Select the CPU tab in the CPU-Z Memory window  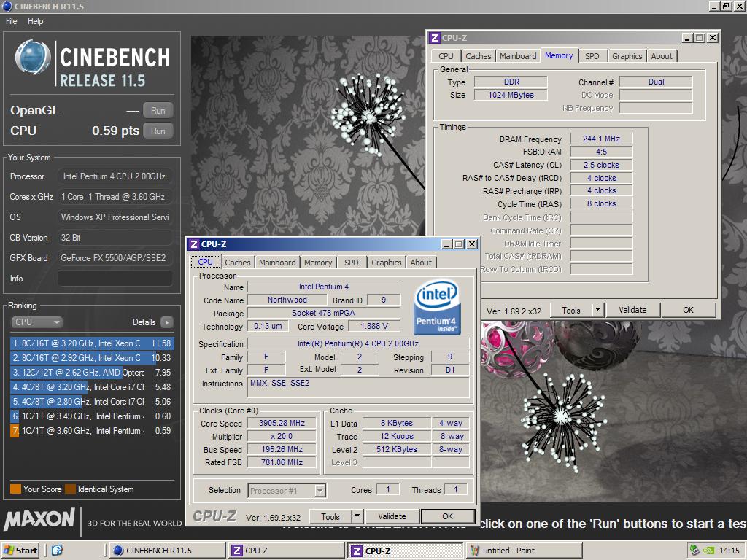point(446,56)
